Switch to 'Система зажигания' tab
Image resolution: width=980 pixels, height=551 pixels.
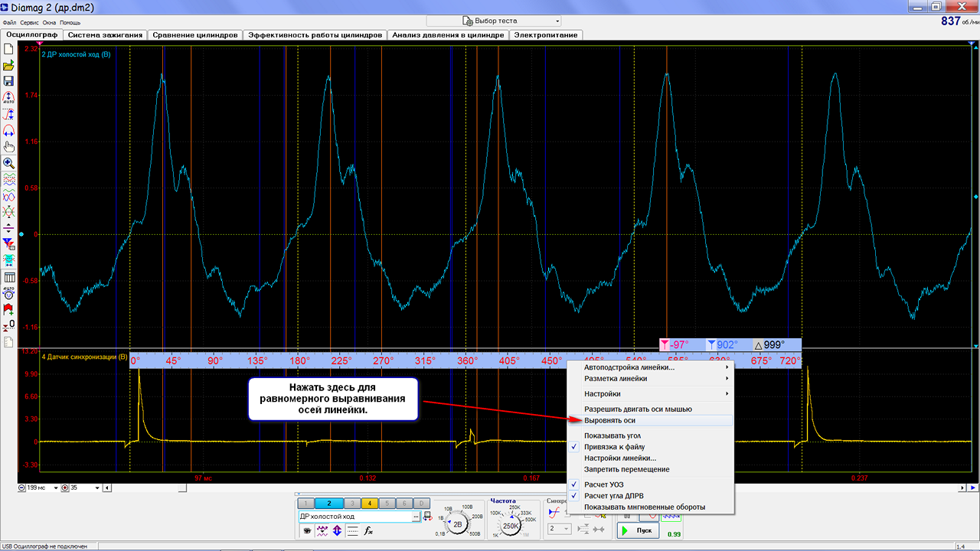[x=105, y=34]
